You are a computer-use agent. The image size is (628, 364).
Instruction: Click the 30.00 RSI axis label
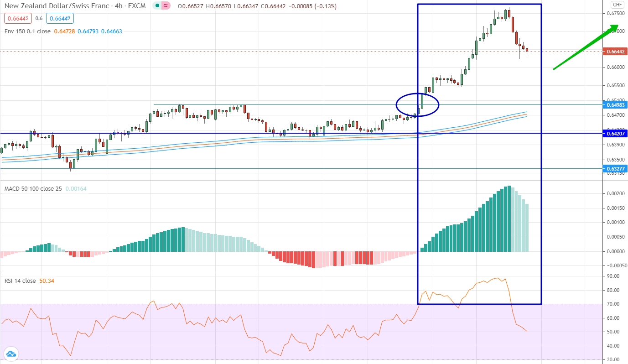pos(613,360)
